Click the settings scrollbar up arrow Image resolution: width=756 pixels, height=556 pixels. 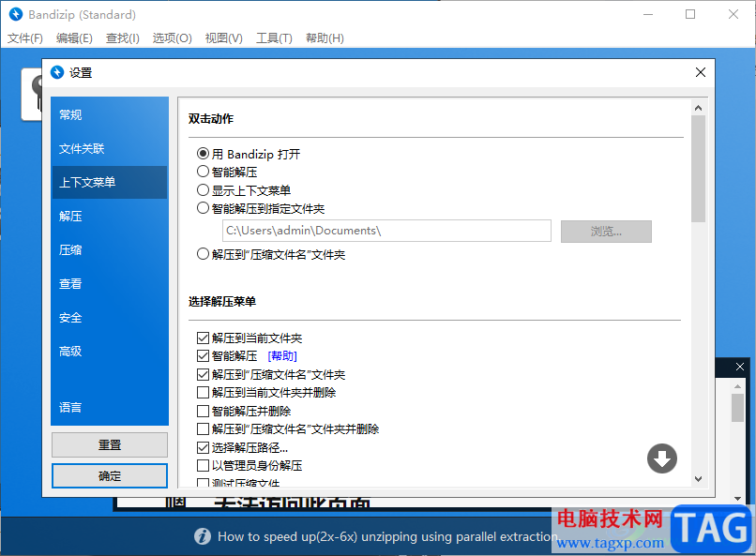698,108
